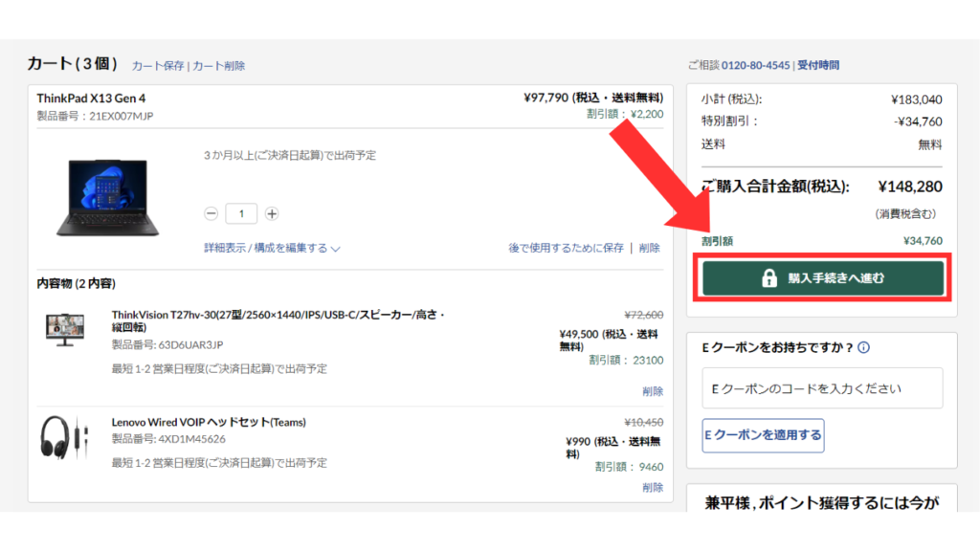Click the ThinkPad X13 Gen 4 laptop image
Screen dimensions: 980x551
(x=102, y=198)
